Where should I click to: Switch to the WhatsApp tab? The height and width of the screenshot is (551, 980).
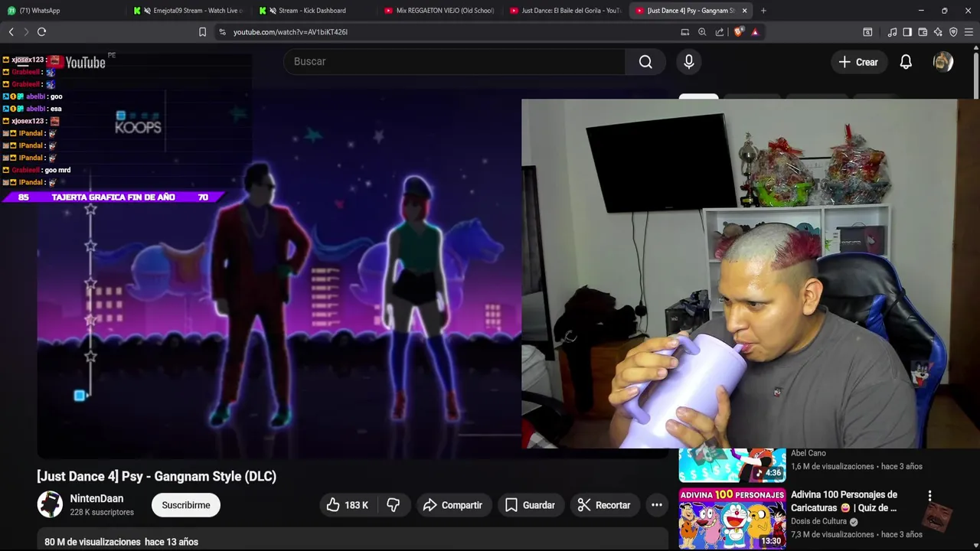pos(61,11)
